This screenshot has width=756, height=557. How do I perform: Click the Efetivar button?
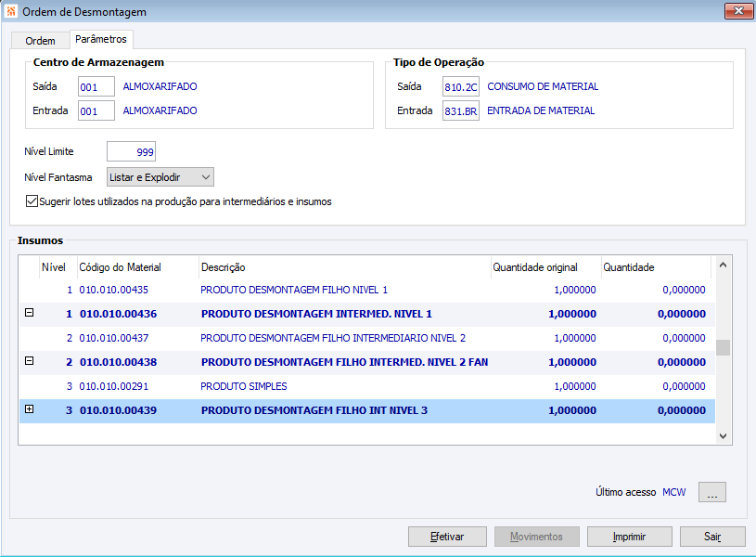click(x=447, y=537)
